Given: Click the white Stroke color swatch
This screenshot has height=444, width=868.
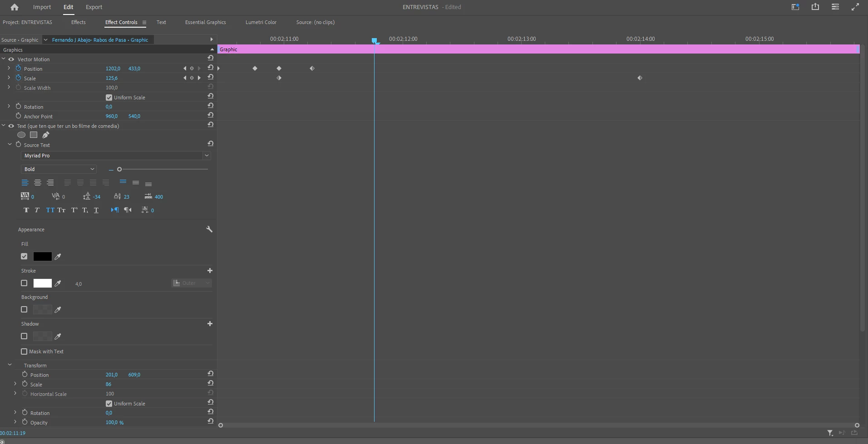Looking at the screenshot, I should coord(42,283).
